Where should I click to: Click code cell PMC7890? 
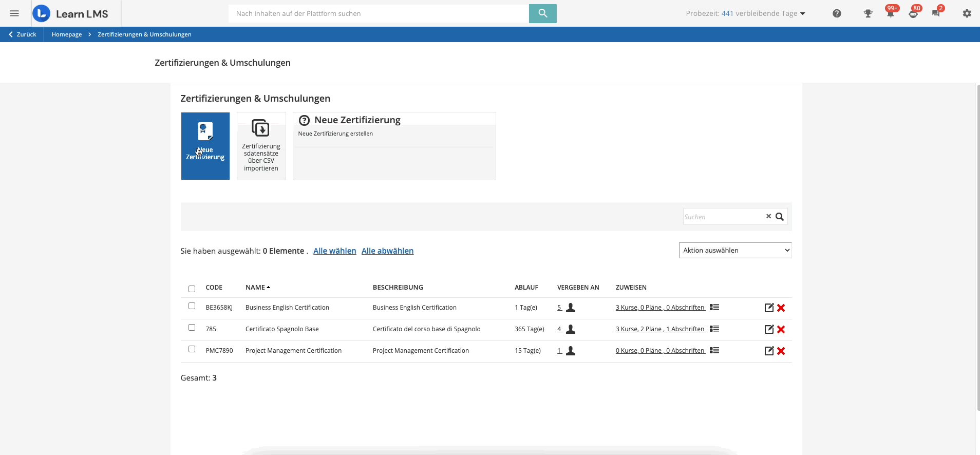click(x=219, y=351)
